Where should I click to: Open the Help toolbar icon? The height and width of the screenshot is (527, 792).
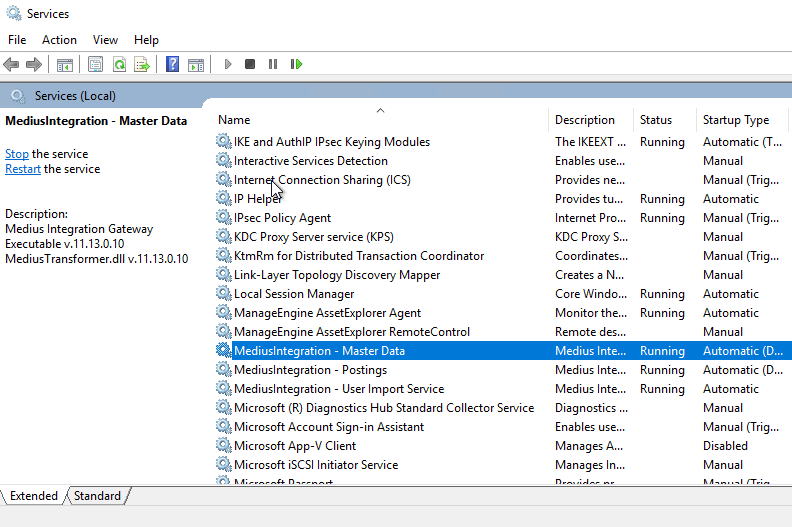pyautogui.click(x=172, y=64)
